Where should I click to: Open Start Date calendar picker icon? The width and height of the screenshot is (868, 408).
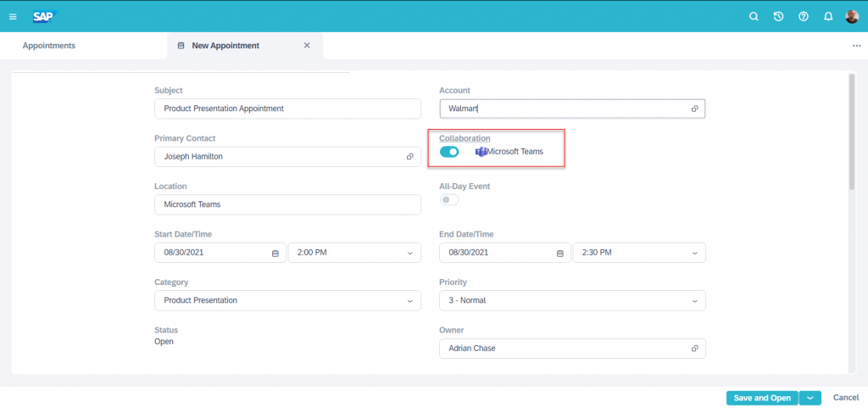click(x=275, y=253)
